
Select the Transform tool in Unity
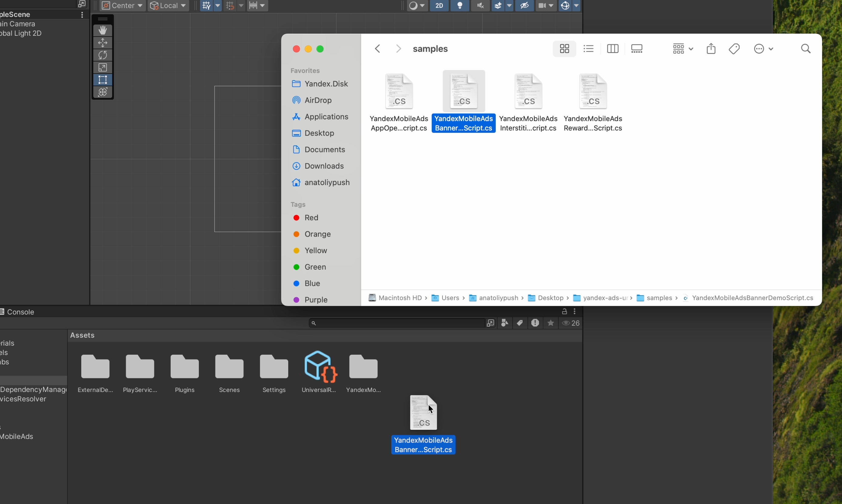pyautogui.click(x=103, y=92)
